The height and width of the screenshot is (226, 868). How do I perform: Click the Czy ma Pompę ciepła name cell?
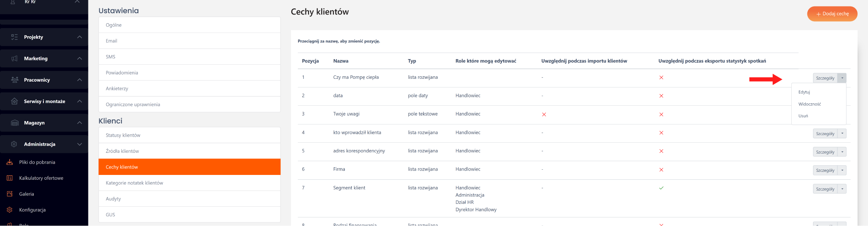point(356,77)
